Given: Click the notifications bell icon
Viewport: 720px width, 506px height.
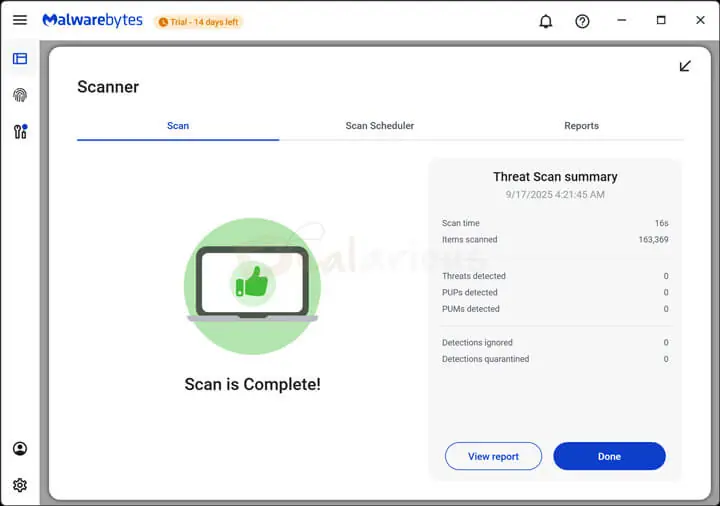Looking at the screenshot, I should point(545,21).
